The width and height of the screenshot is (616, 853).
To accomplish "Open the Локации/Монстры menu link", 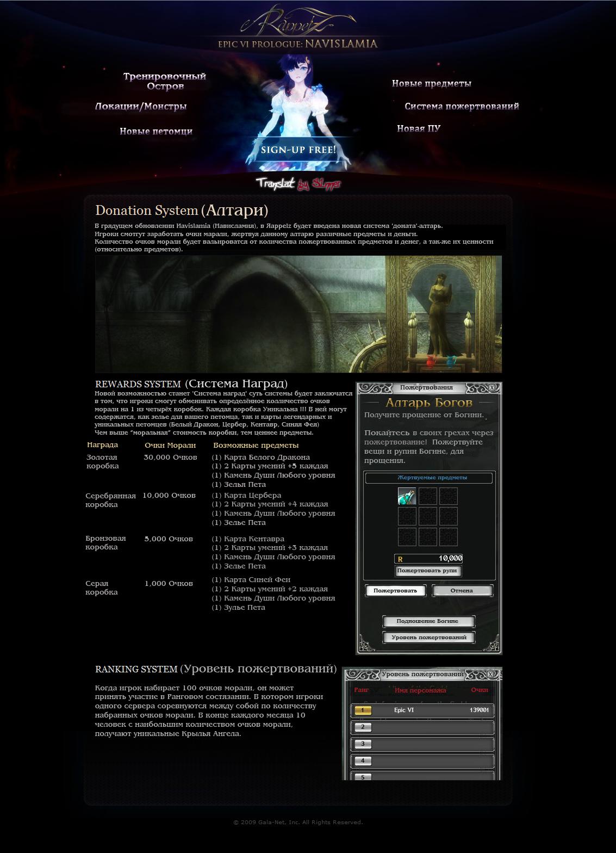I will (x=141, y=107).
